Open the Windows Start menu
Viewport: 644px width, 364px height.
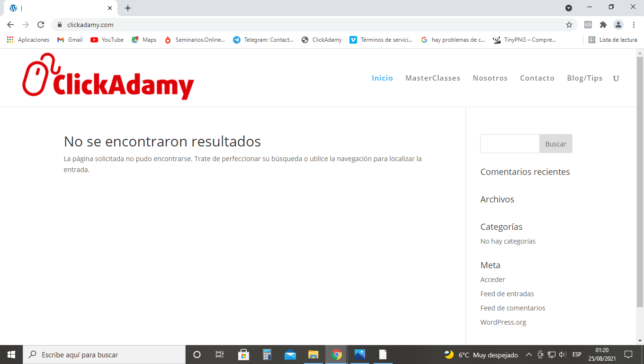coord(11,355)
